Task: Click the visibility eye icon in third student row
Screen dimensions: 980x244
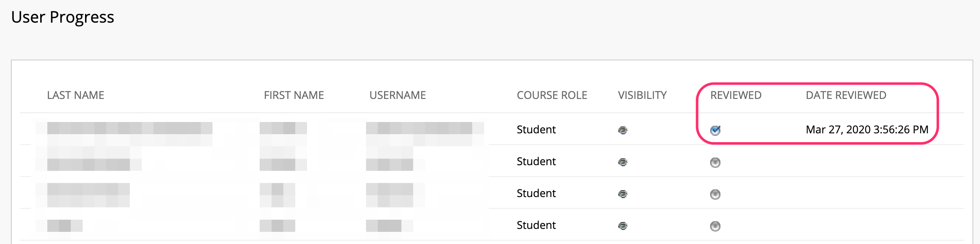Action: [623, 194]
